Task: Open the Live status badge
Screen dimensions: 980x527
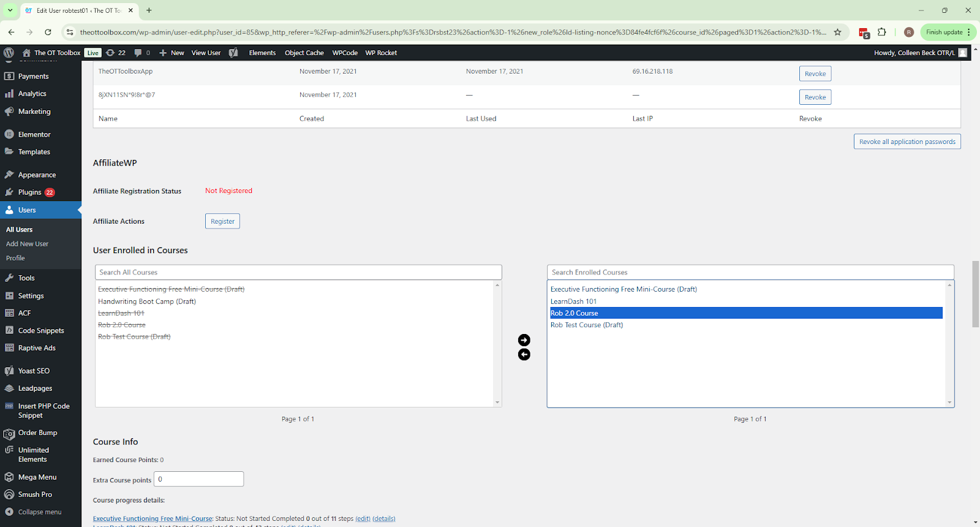Action: (92, 53)
